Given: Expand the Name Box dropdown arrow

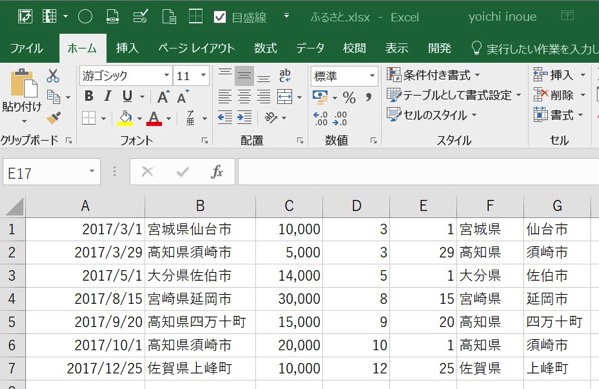Looking at the screenshot, I should pyautogui.click(x=92, y=171).
